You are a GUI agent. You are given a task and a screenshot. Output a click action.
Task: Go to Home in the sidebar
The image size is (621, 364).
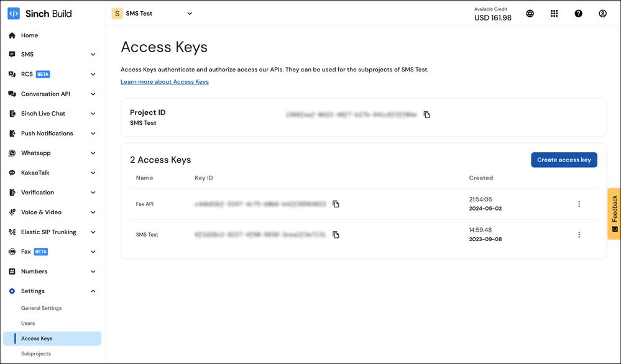29,35
